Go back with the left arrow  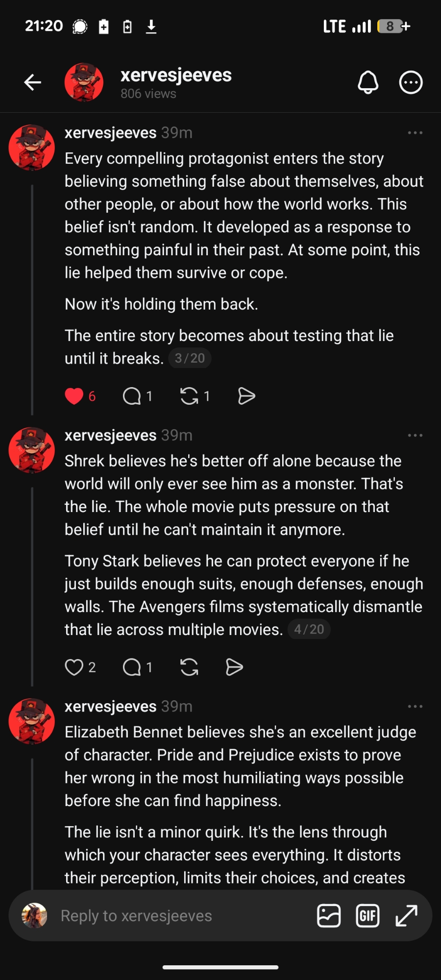click(x=33, y=82)
